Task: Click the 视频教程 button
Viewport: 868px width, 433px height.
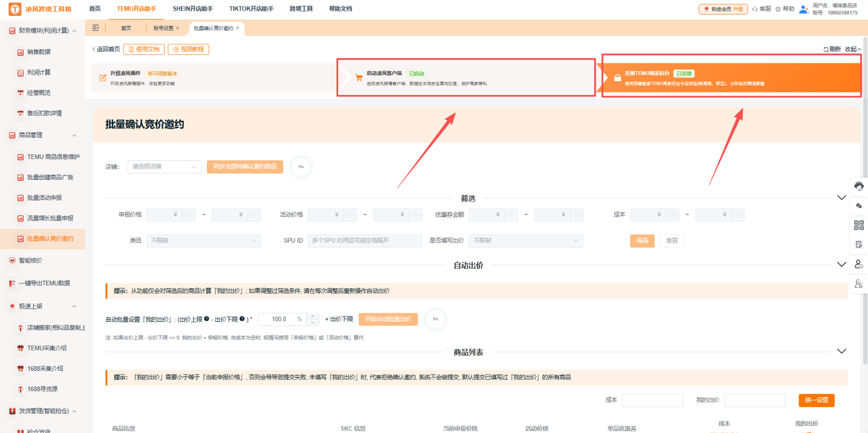Action: (x=188, y=49)
